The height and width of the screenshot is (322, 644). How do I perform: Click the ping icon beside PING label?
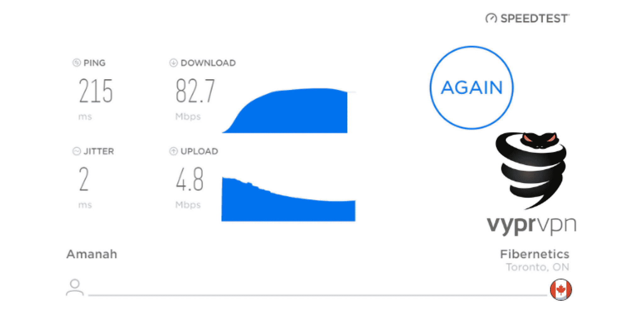[76, 63]
